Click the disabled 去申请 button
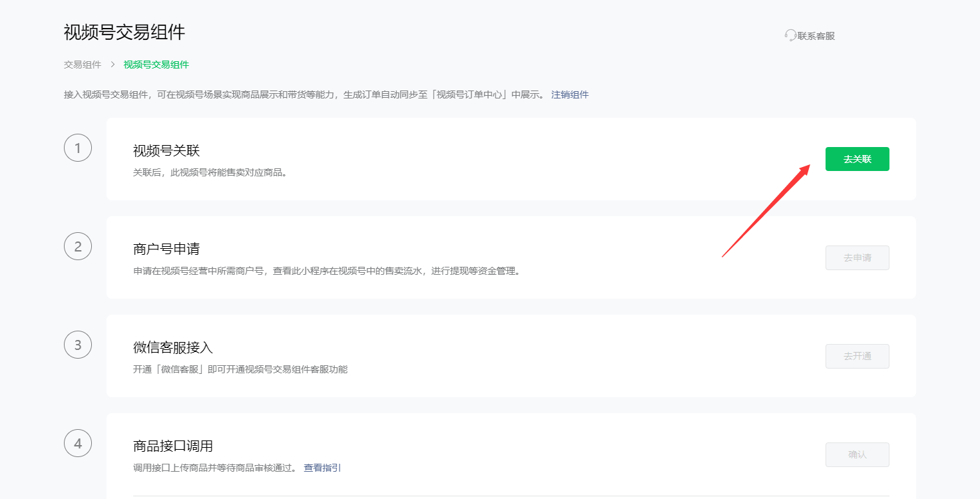The image size is (980, 499). coord(857,257)
